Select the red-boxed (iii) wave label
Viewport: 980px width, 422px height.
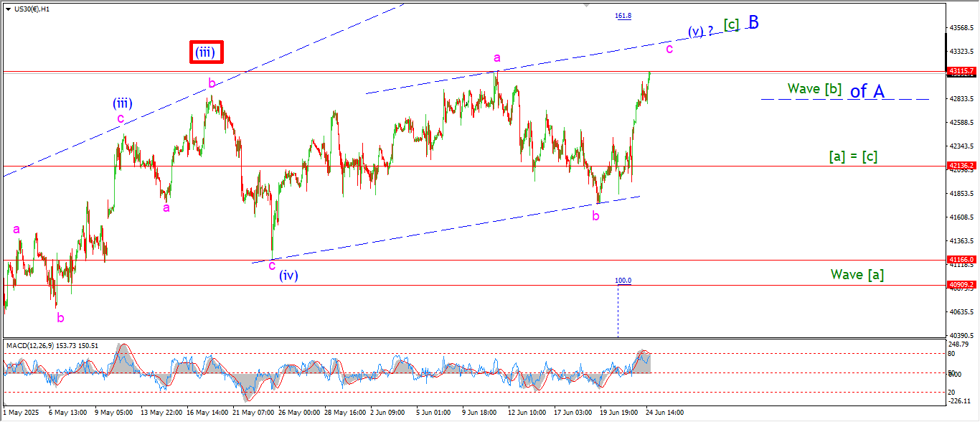[x=207, y=52]
